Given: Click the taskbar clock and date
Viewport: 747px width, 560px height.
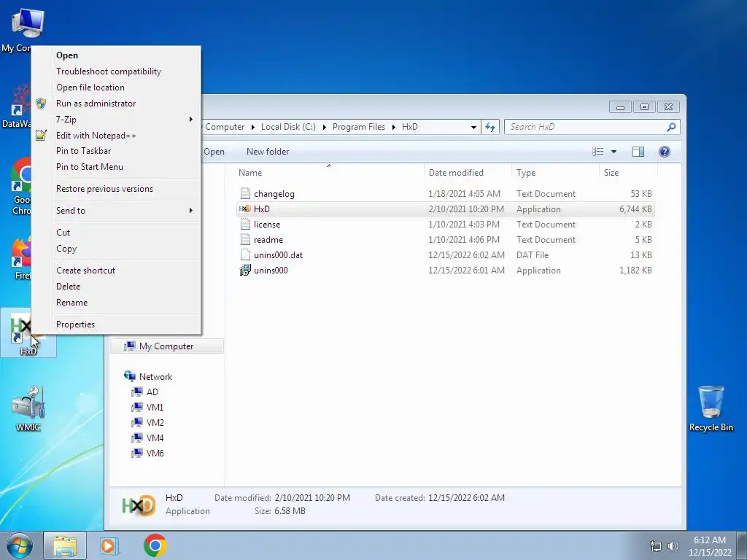Looking at the screenshot, I should coord(710,546).
